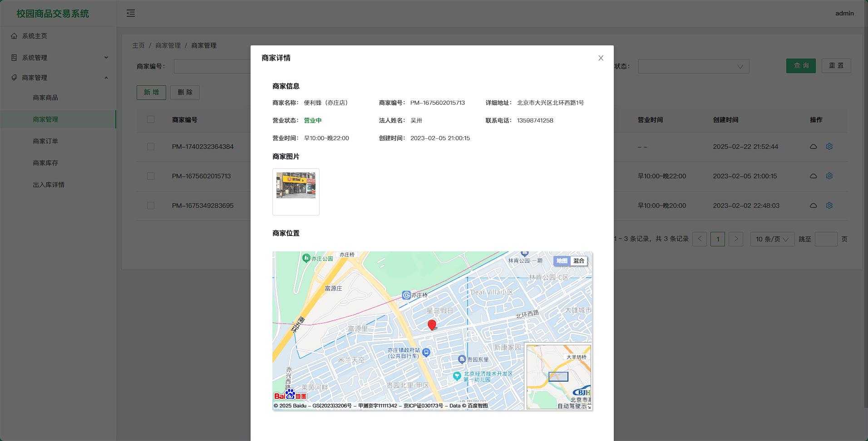This screenshot has height=441, width=868.
Task: Click gear settings icon for PM-1740232364384 row
Action: click(x=829, y=147)
